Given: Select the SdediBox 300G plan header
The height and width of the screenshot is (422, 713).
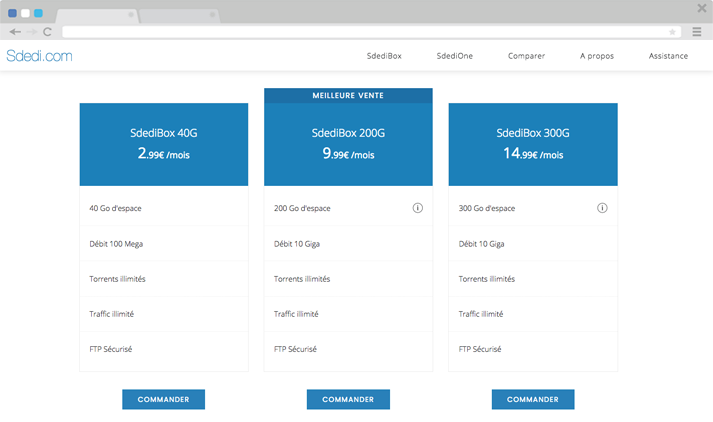Looking at the screenshot, I should 533,145.
